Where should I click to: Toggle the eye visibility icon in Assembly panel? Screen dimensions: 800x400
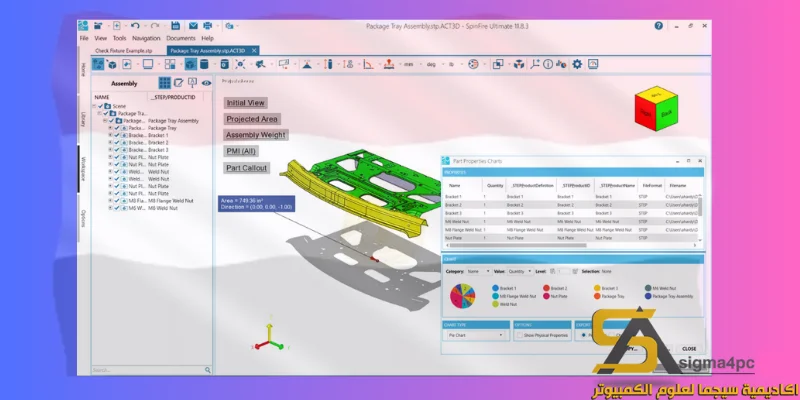tap(206, 83)
